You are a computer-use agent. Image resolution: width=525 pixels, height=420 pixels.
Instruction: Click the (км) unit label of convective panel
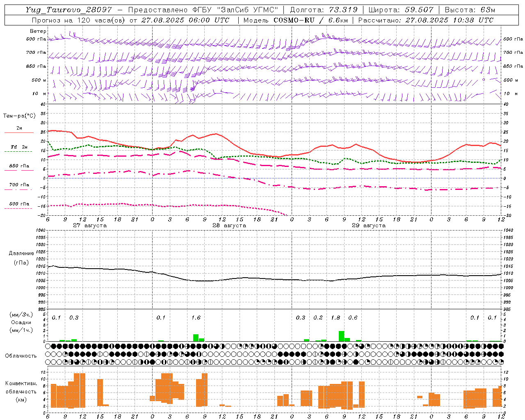(21, 399)
